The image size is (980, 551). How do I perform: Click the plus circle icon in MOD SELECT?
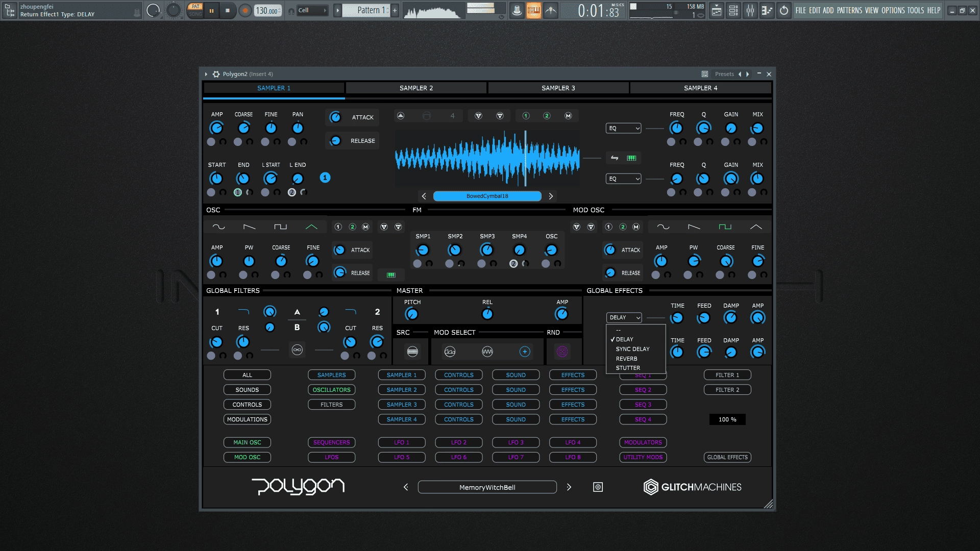(525, 352)
